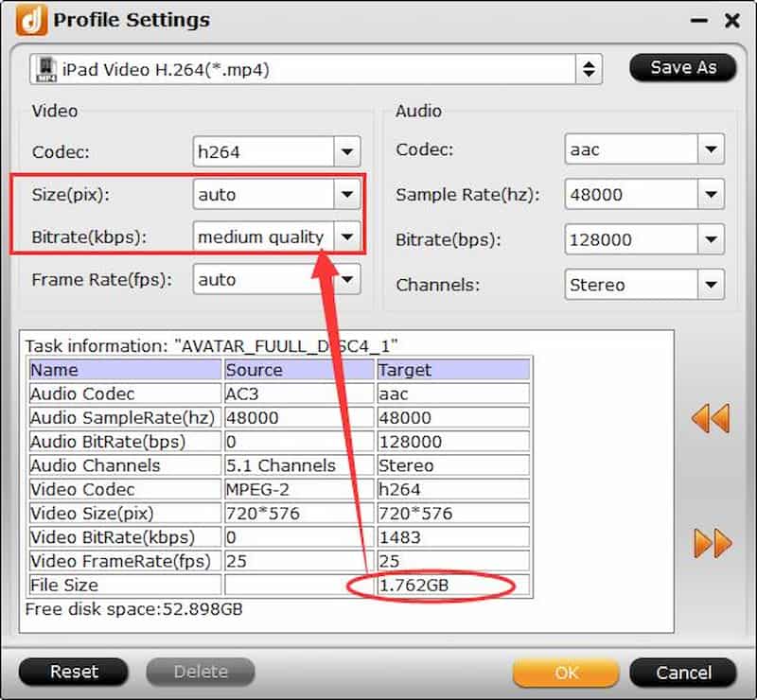Select the Video Codec row label
Viewport: 757px width, 700px height.
pyautogui.click(x=125, y=489)
